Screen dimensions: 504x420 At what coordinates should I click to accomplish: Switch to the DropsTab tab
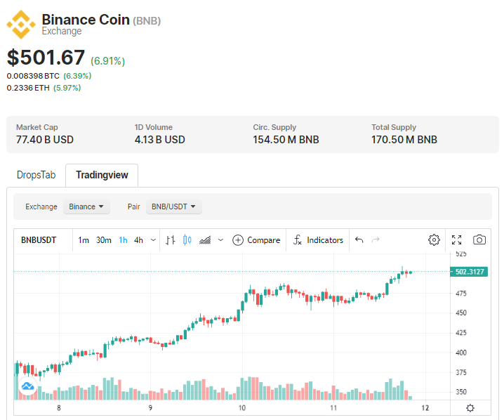36,175
